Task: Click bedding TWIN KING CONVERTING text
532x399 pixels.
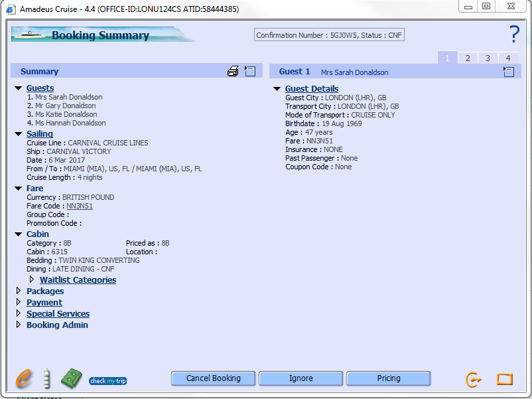Action: tap(99, 260)
